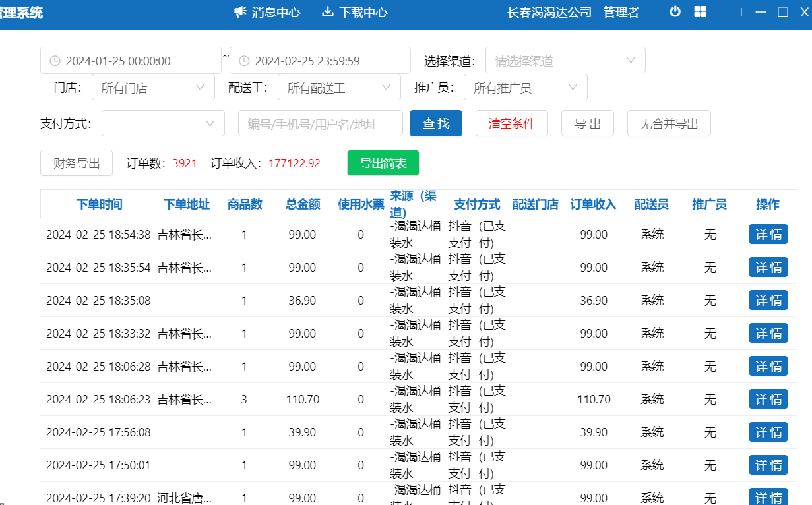
Task: Open the 所有门店 store dropdown
Action: (x=153, y=88)
